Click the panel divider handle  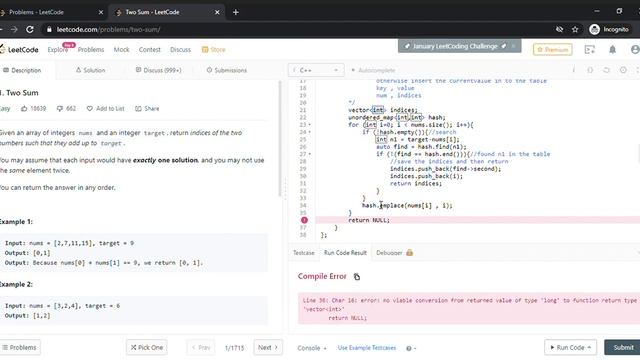coord(285,189)
